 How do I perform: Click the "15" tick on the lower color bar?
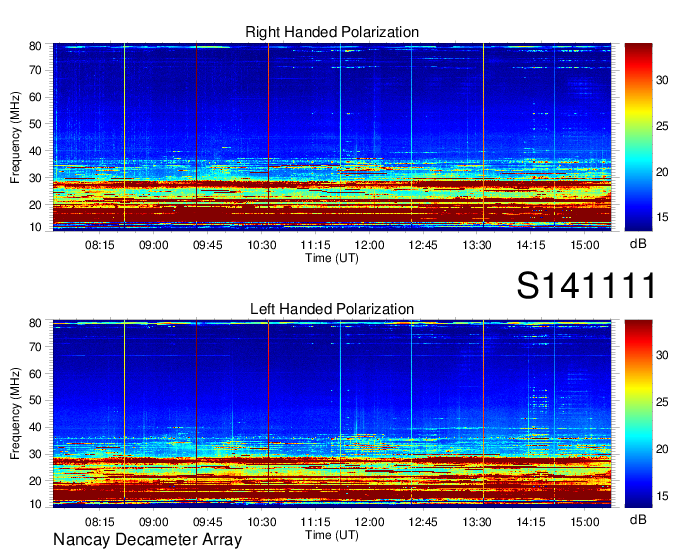click(662, 496)
